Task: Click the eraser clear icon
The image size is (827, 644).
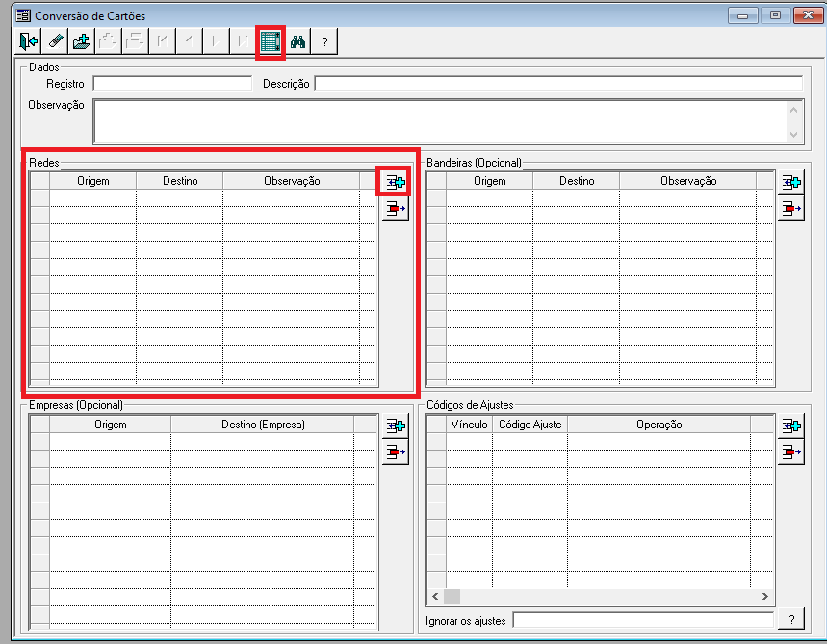Action: click(55, 41)
